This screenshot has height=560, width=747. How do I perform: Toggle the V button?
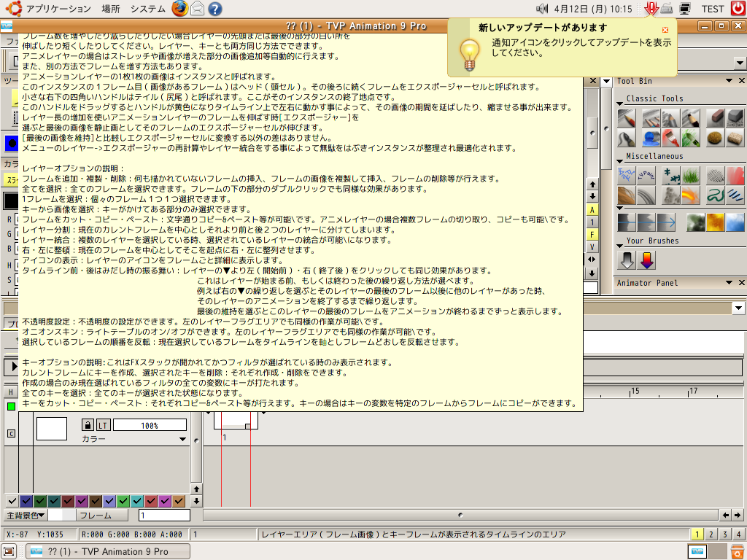592,246
